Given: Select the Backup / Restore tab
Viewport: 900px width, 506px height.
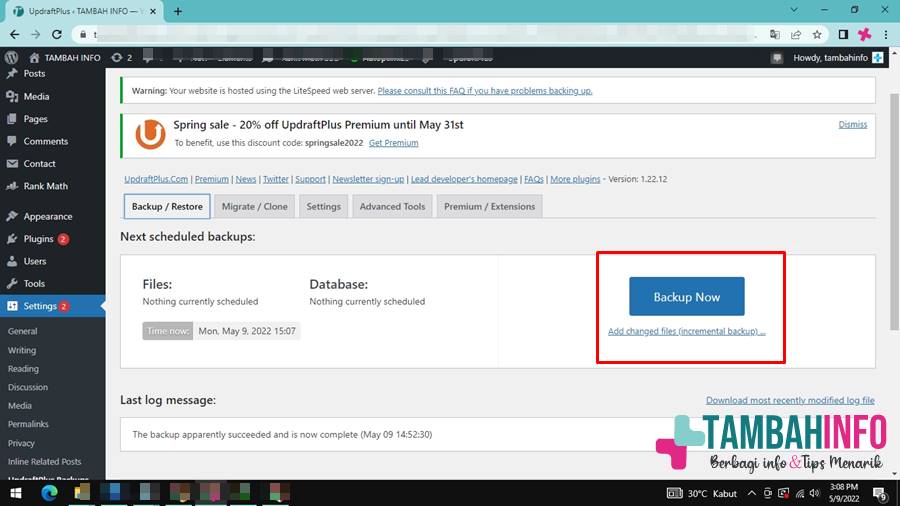Looking at the screenshot, I should click(167, 207).
